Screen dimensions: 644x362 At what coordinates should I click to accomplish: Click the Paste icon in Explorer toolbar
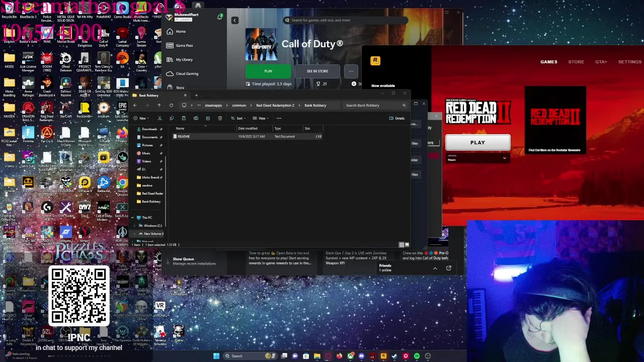click(x=184, y=118)
